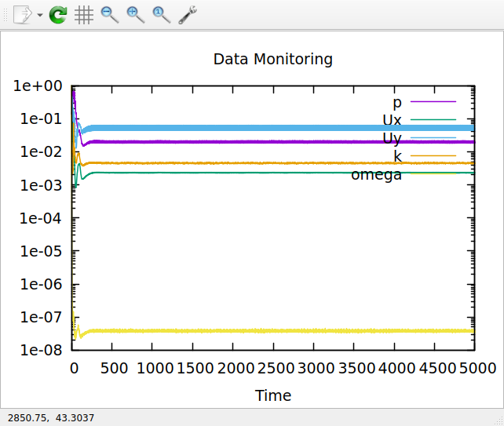Open the export dropdown arrow
504x426 pixels.
click(39, 15)
